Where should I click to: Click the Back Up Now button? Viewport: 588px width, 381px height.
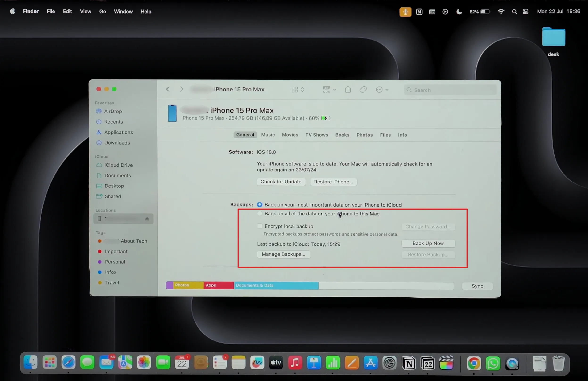[428, 243]
